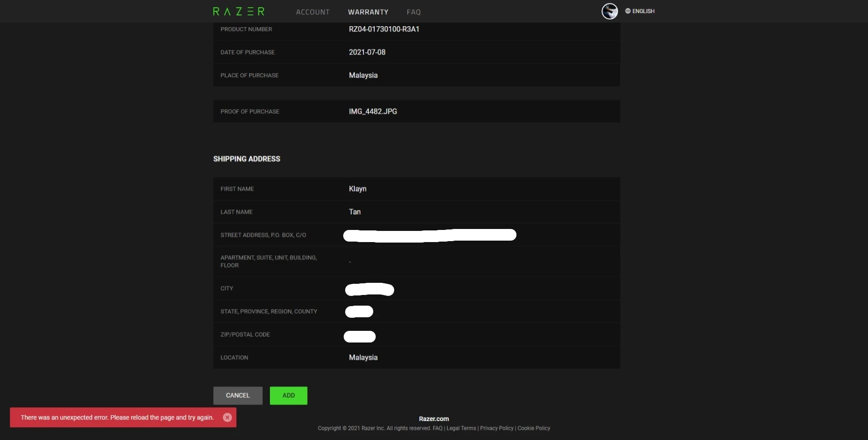The image size is (868, 440).
Task: Click the Zip/Postal Code label
Action: 245,335
